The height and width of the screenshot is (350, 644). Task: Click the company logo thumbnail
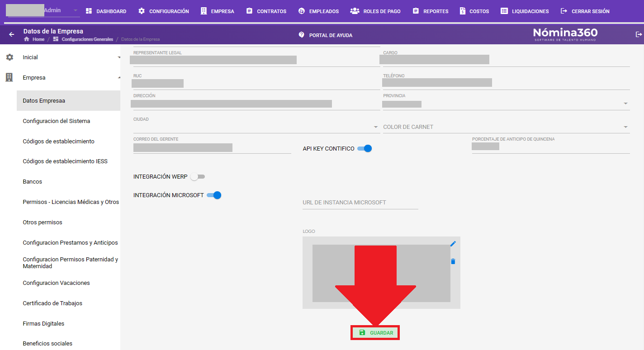[381, 273]
